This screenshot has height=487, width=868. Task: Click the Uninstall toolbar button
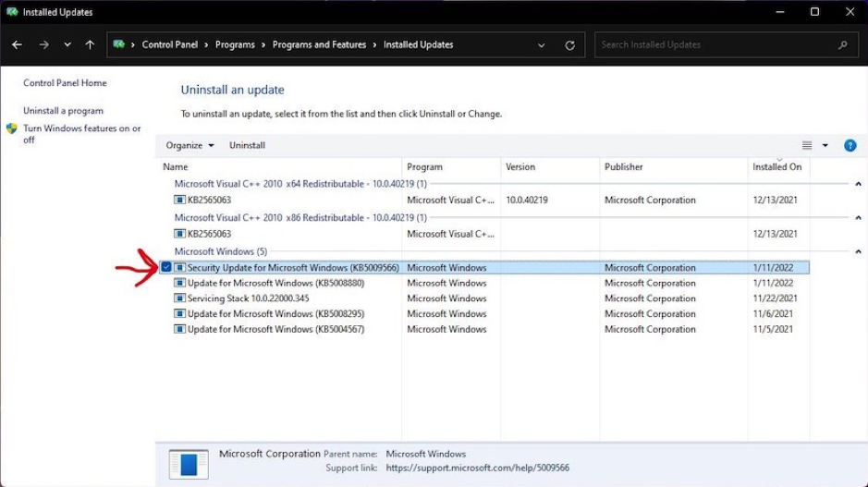[247, 145]
